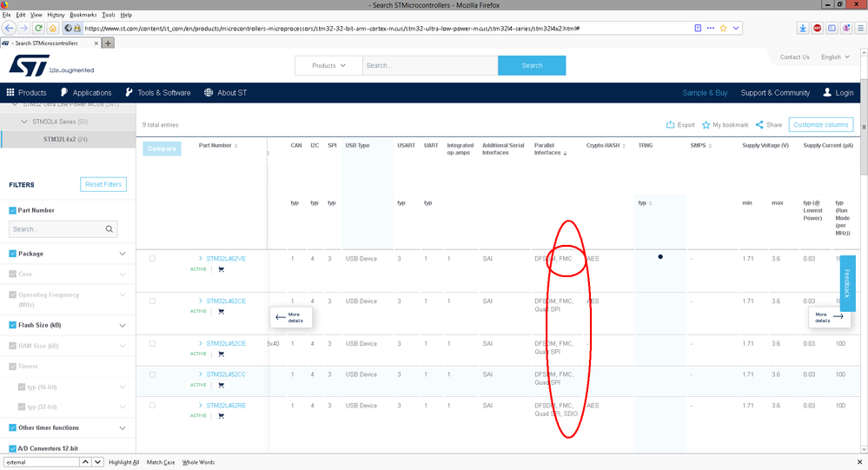868x470 pixels.
Task: Open the Products search category dropdown
Action: 328,65
